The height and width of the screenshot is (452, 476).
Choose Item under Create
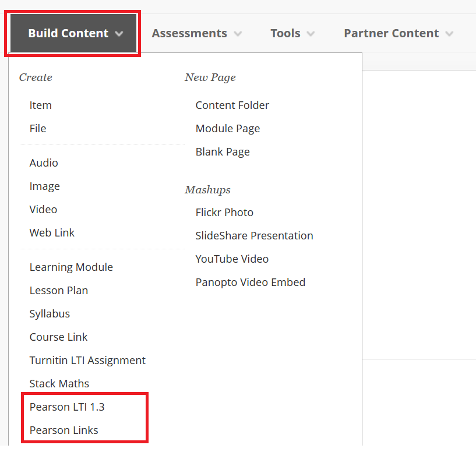(x=41, y=105)
